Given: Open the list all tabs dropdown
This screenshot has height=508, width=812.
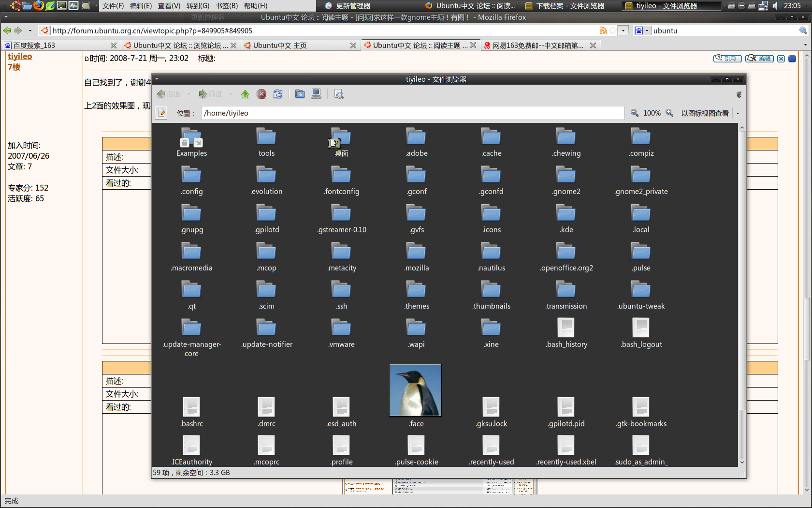Looking at the screenshot, I should tap(805, 45).
